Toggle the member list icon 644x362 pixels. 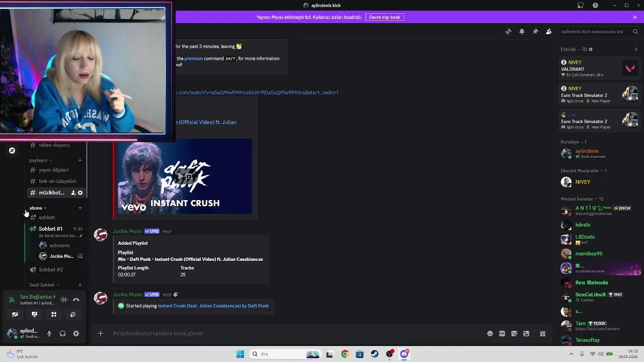click(x=548, y=31)
